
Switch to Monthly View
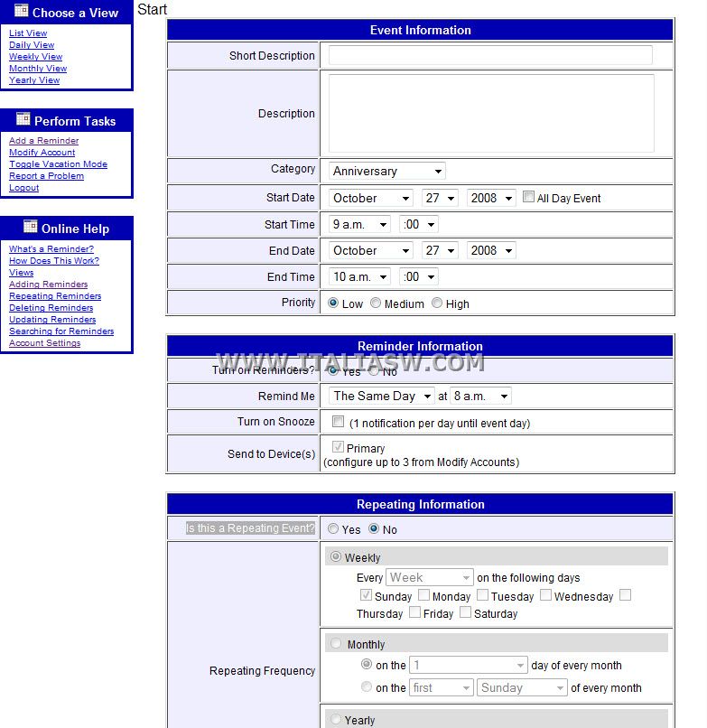(x=38, y=69)
